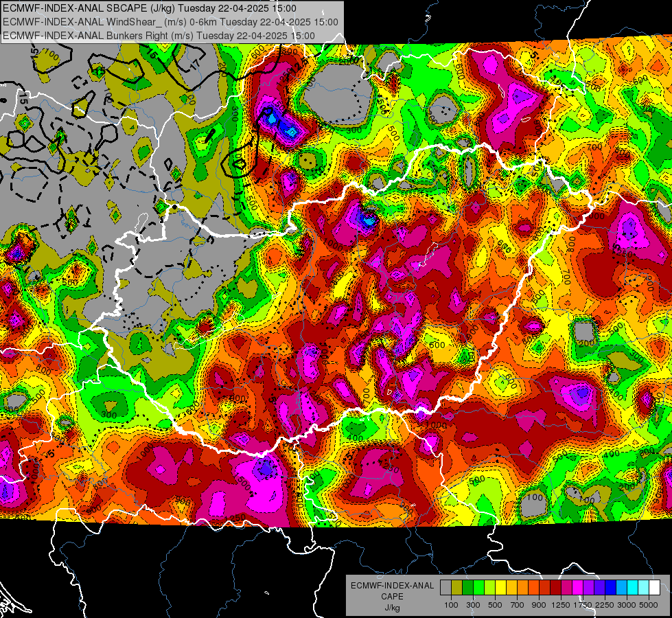
Task: Click the legend tick value 1750
Action: pyautogui.click(x=583, y=605)
